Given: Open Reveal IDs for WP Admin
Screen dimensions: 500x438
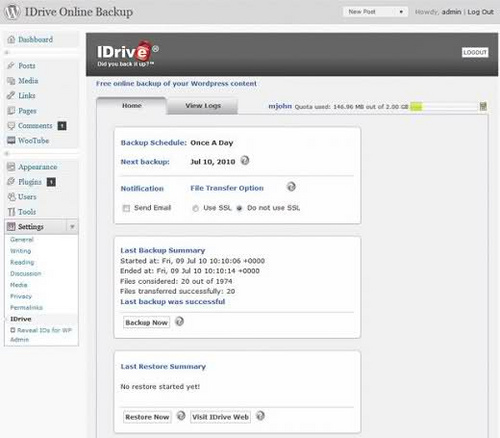Looking at the screenshot, I should [x=41, y=335].
